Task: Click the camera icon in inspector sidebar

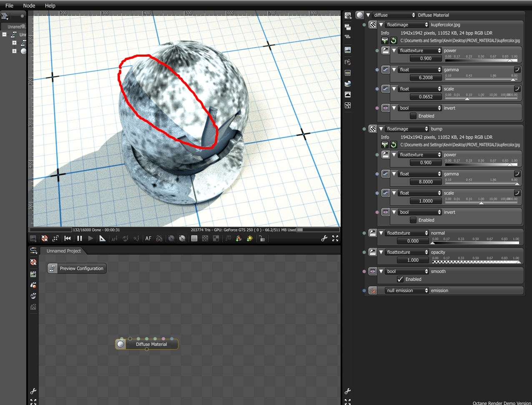Action: [348, 62]
